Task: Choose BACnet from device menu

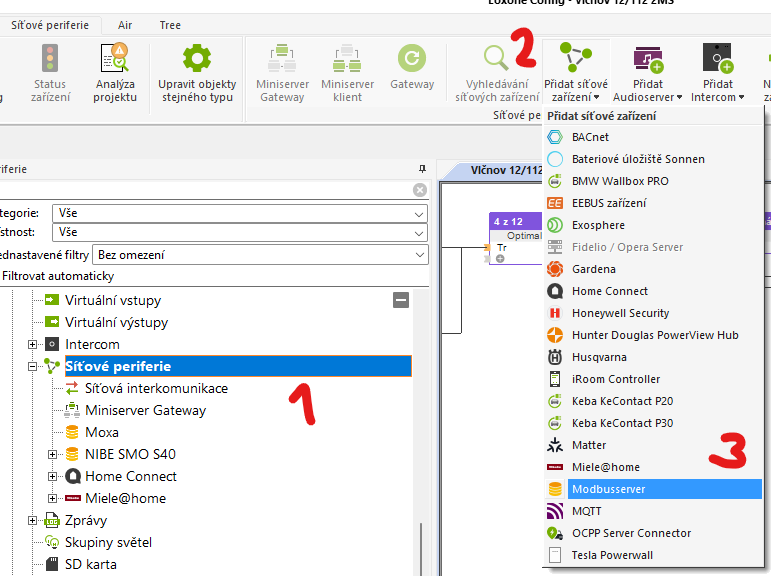Action: click(653, 137)
